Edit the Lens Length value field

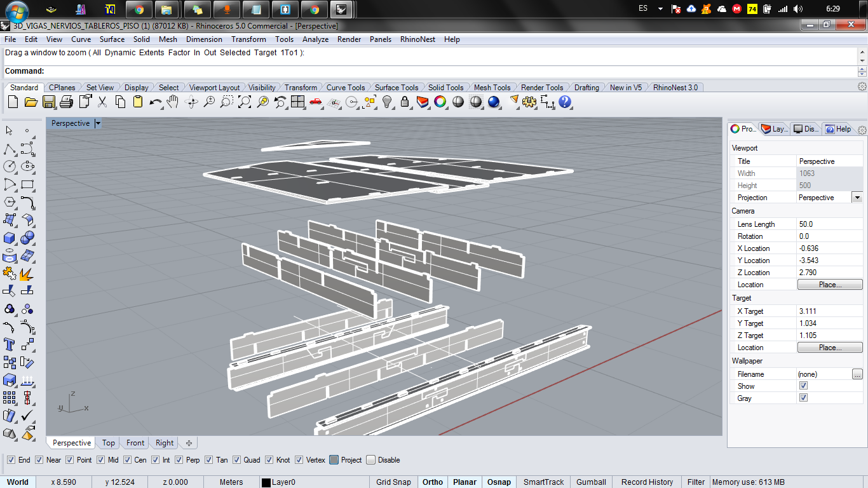pos(829,224)
